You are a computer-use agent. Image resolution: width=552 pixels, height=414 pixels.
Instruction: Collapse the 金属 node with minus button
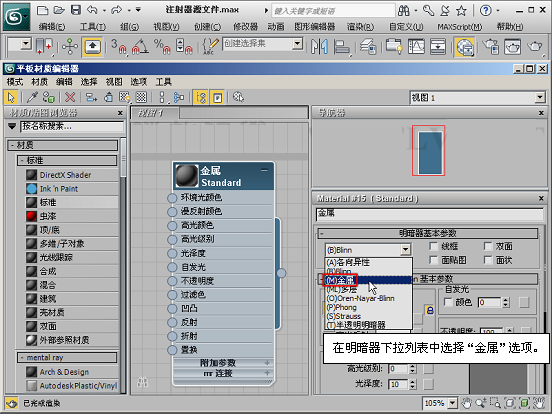point(264,170)
